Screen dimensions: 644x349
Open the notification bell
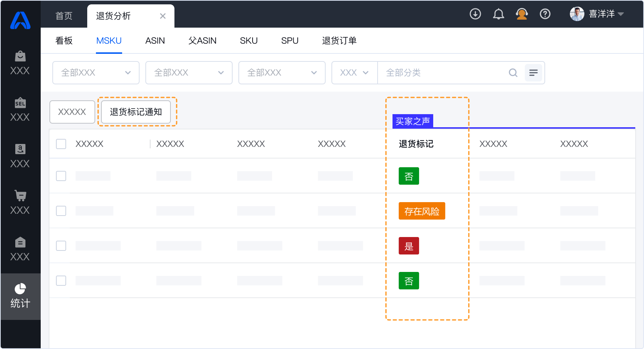click(498, 14)
